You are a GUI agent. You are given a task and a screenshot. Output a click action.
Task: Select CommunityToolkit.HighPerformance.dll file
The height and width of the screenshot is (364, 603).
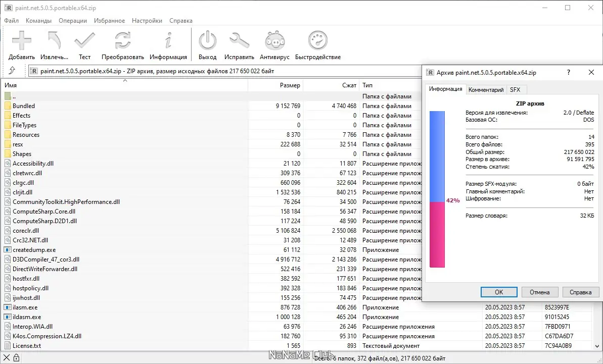click(x=66, y=202)
